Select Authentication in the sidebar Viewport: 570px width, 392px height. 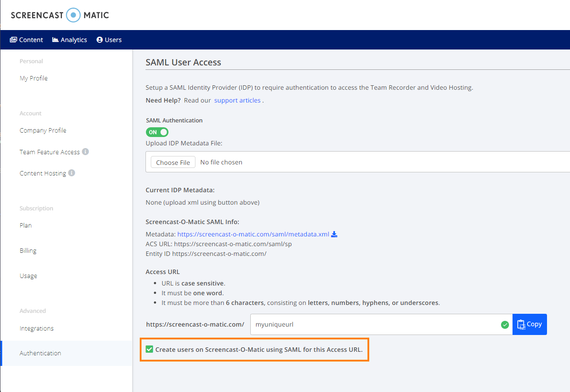tap(67, 353)
